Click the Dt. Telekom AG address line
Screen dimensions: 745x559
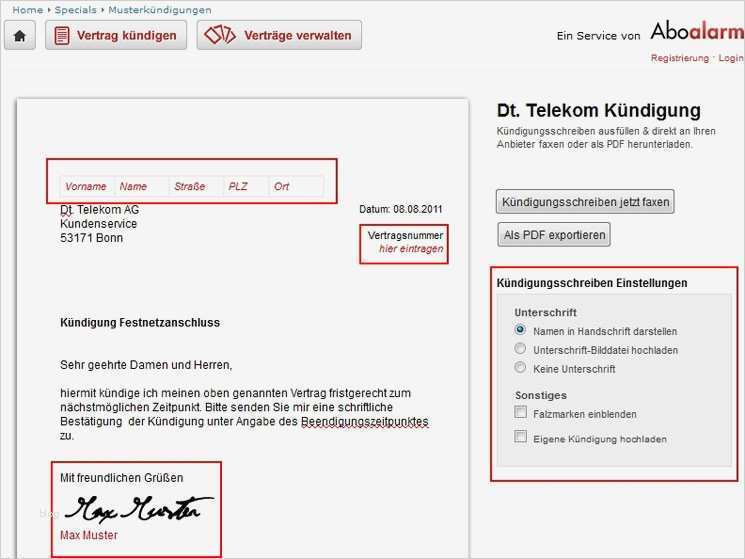point(99,209)
